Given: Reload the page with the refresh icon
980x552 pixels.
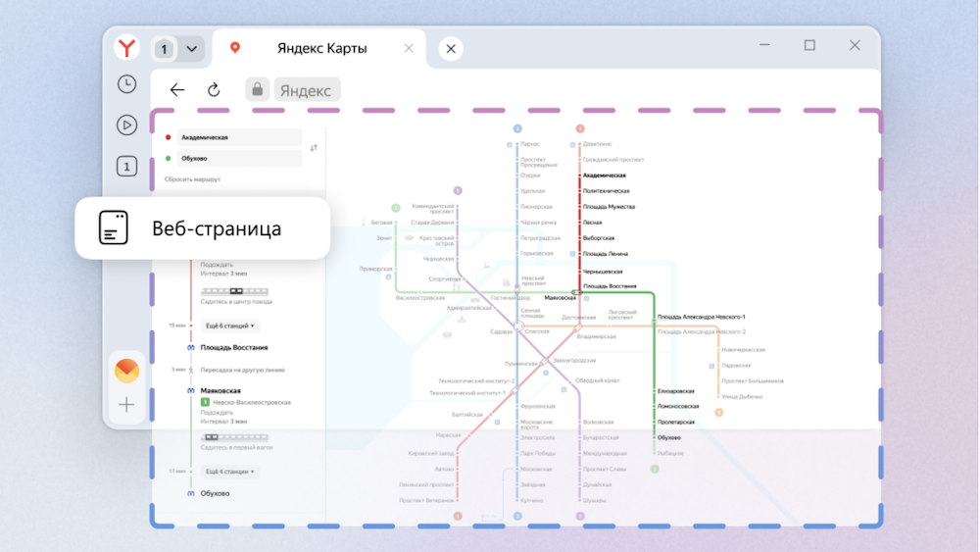Looking at the screenshot, I should point(214,90).
